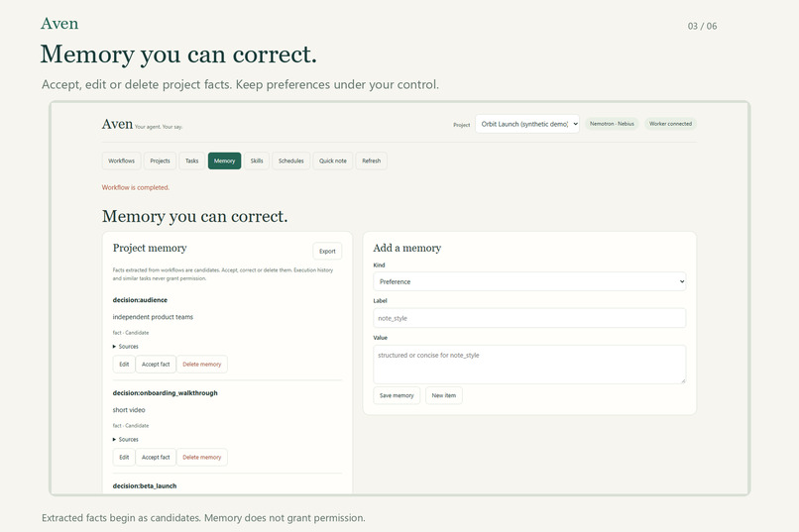Screen dimensions: 799x532
Task: Click the Nemotron - Nebius badge
Action: click(612, 124)
